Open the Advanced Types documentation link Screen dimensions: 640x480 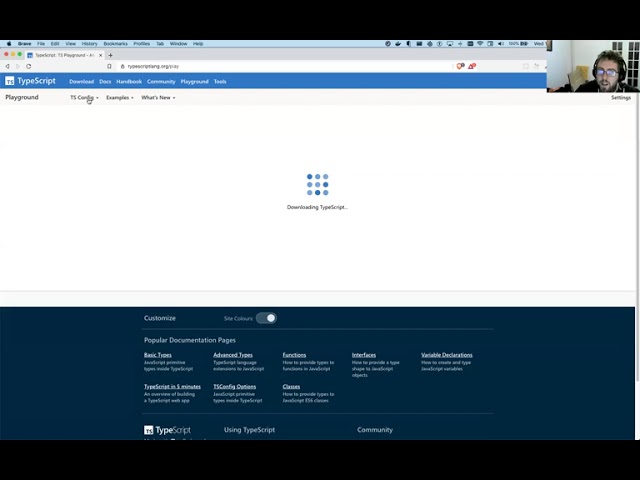[x=233, y=355]
